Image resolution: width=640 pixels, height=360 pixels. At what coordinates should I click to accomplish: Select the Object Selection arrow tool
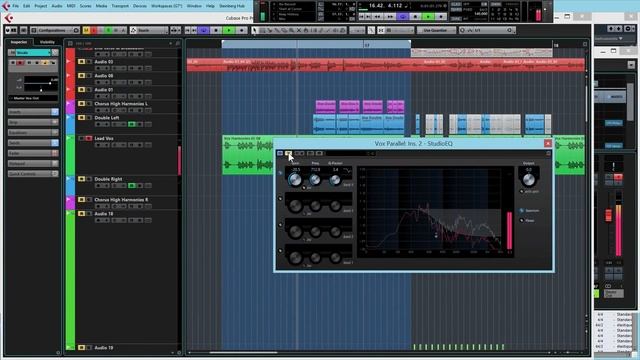coord(255,30)
